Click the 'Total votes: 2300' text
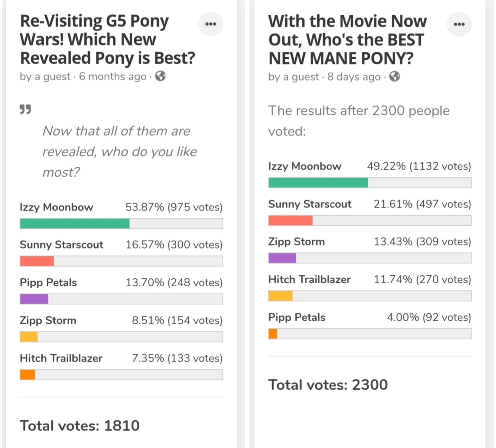The height and width of the screenshot is (448, 496). coord(328,385)
